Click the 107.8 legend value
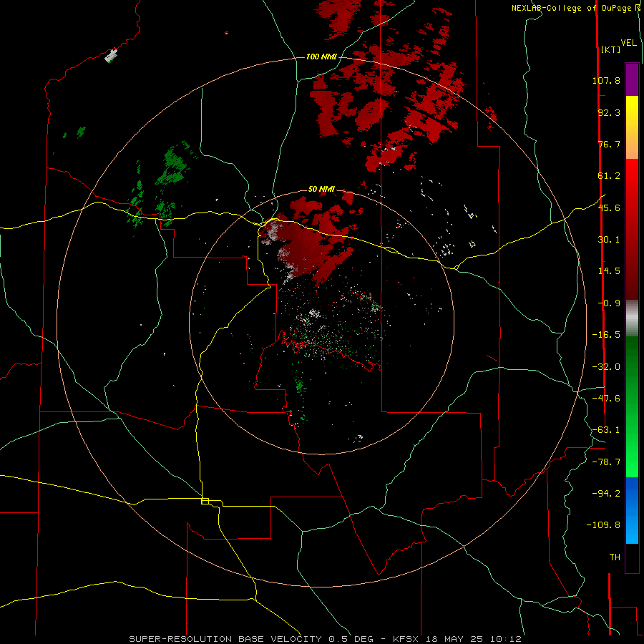Viewport: 644px width, 644px height. point(606,80)
